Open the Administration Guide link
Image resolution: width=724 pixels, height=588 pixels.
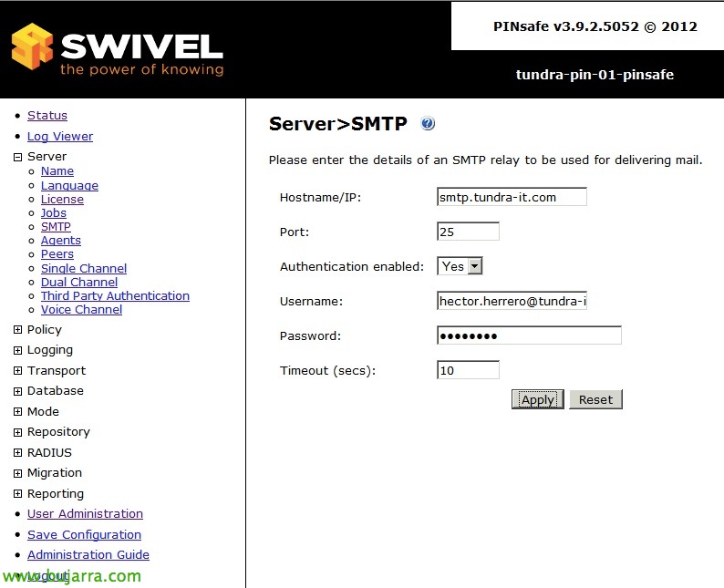(88, 555)
